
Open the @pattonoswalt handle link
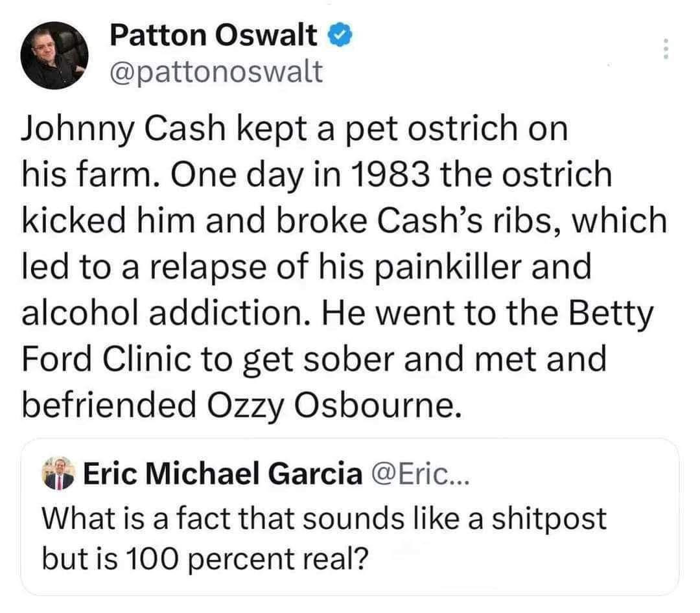pos(217,71)
